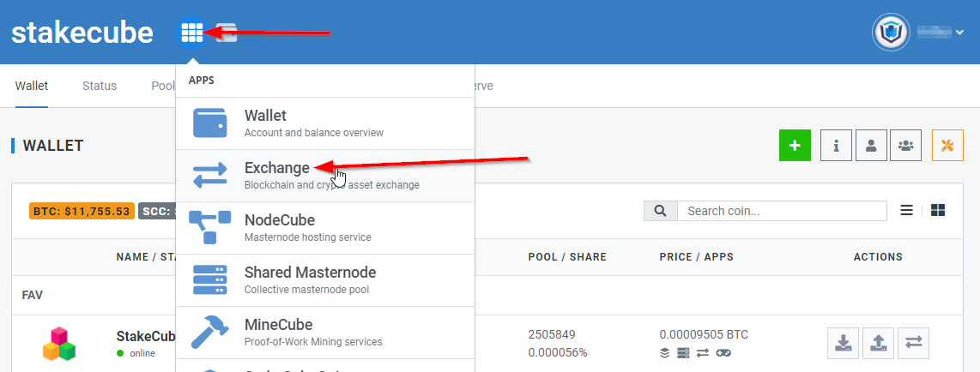Focus the Search coin input field
Viewport: 980px width, 372px height.
pyautogui.click(x=782, y=211)
